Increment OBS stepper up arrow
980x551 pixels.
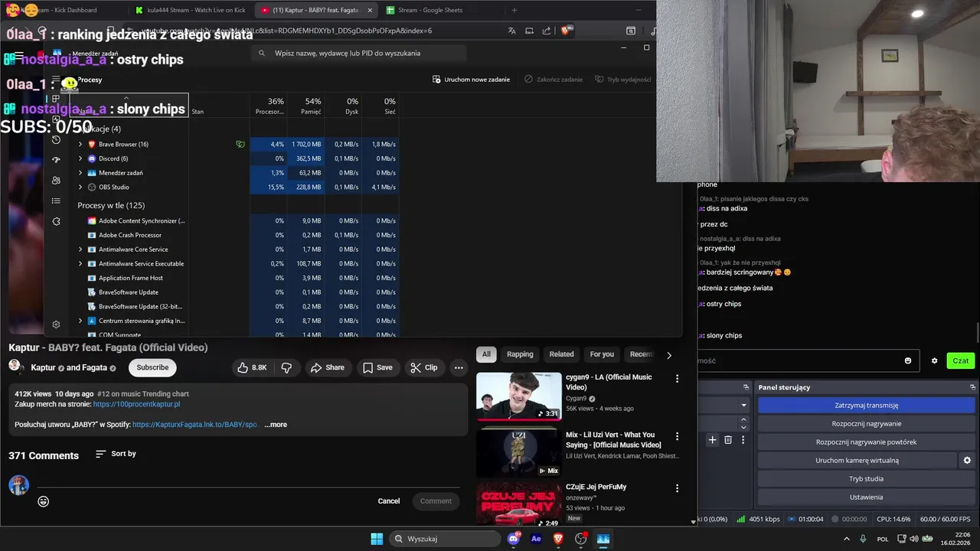743,419
